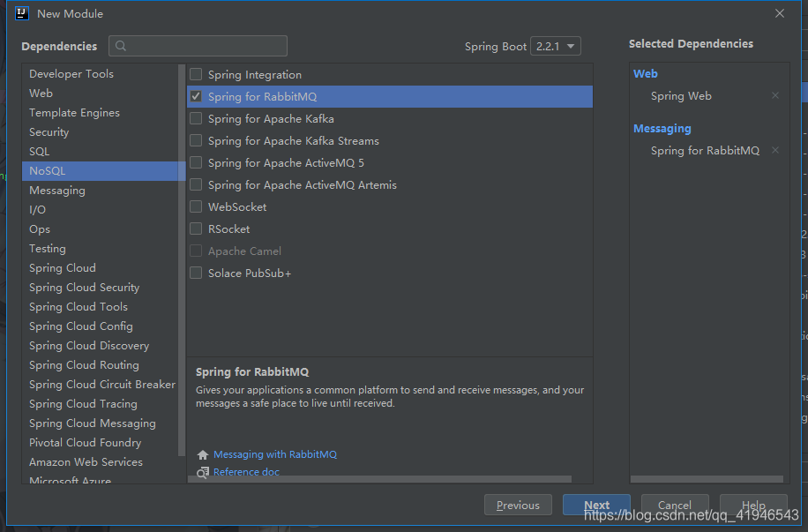Enable Spring for Apache Kafka Streams
This screenshot has width=808, height=532.
(x=196, y=141)
